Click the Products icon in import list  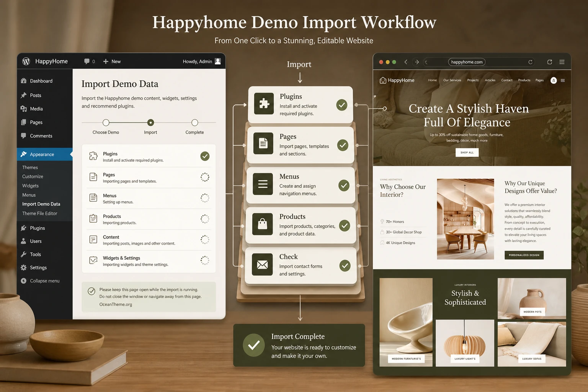click(x=93, y=219)
